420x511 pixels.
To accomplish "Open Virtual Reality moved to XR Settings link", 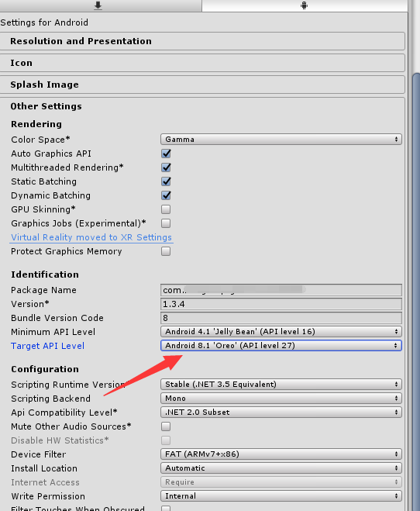I will coord(91,237).
